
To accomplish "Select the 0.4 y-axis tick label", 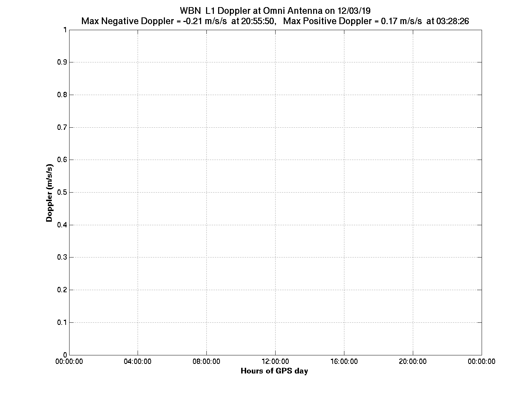I will tap(62, 225).
